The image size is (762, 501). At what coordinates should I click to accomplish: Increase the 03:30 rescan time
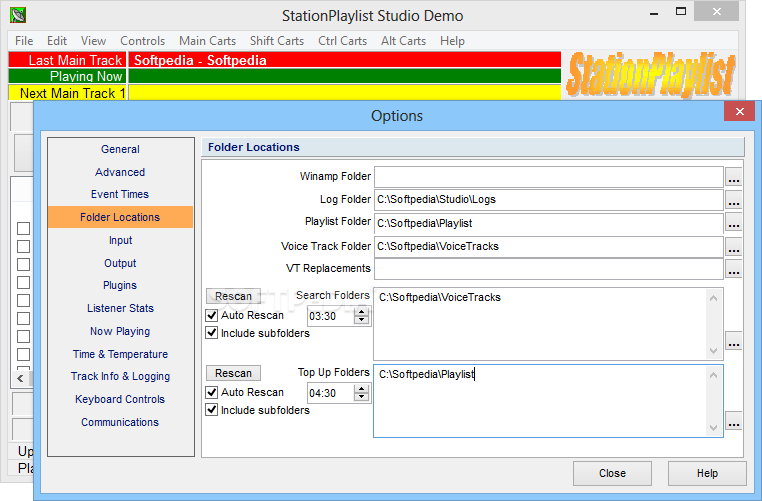pos(361,311)
